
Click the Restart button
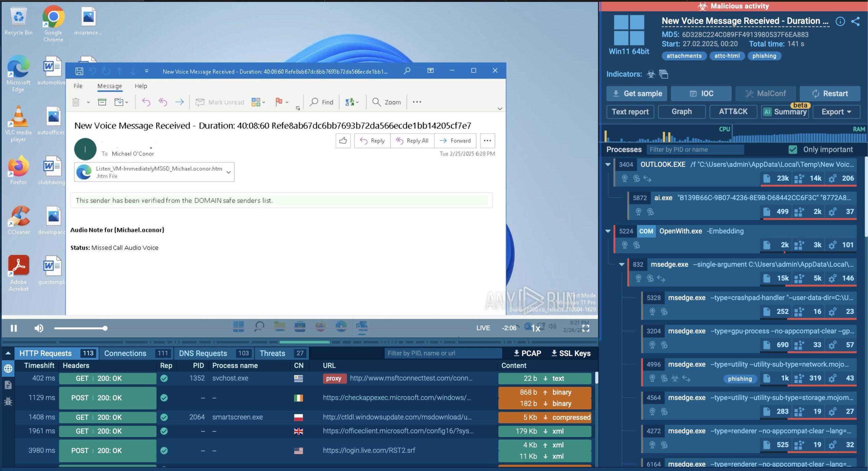[830, 94]
